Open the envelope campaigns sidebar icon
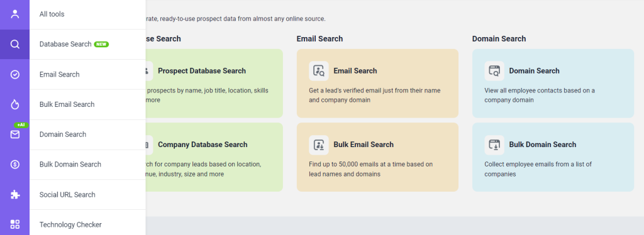Image resolution: width=644 pixels, height=235 pixels. (15, 134)
